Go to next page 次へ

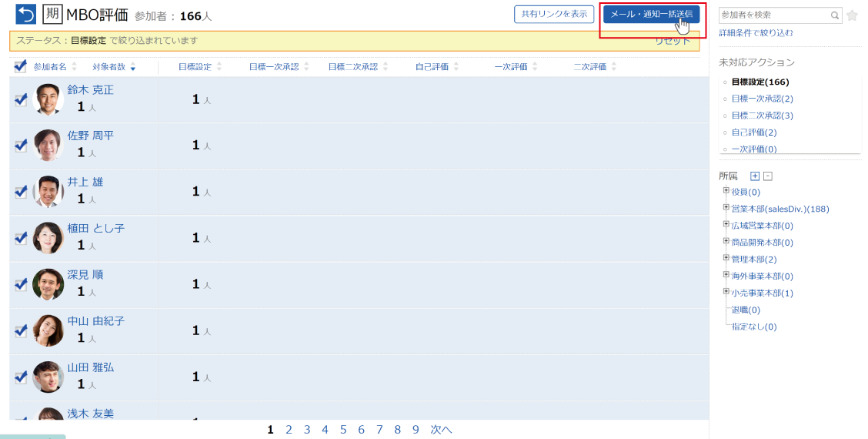[x=441, y=430]
